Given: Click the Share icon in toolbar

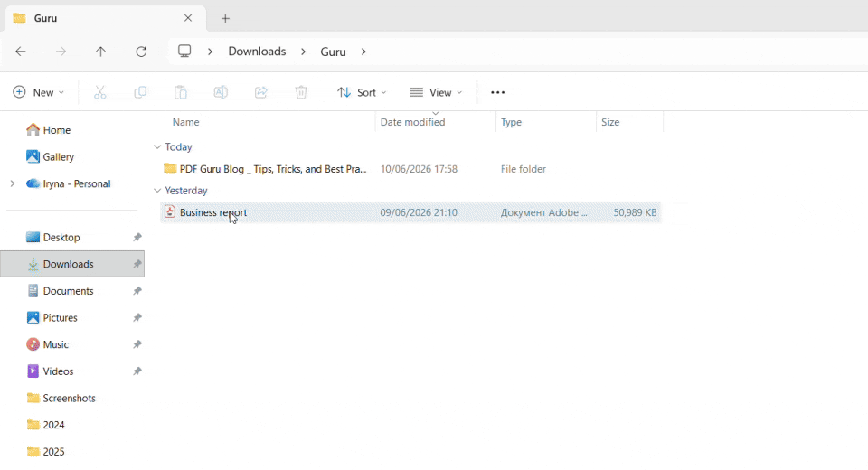Looking at the screenshot, I should pyautogui.click(x=260, y=92).
